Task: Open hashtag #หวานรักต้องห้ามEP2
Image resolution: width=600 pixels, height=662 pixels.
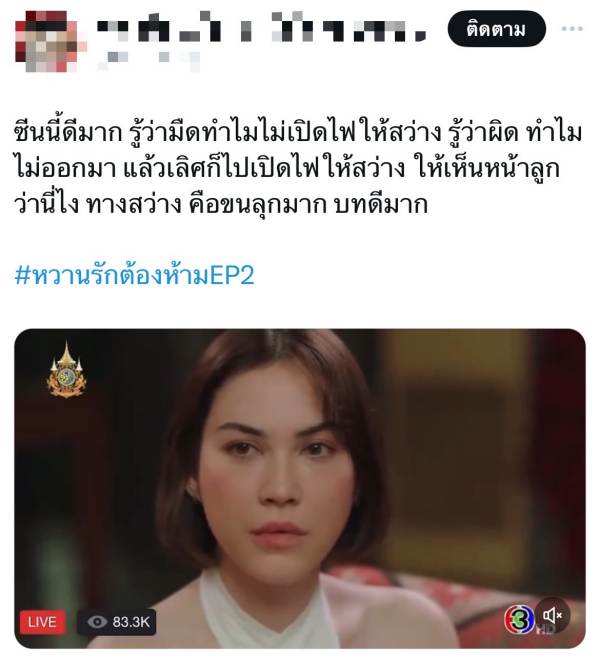Action: (x=134, y=275)
